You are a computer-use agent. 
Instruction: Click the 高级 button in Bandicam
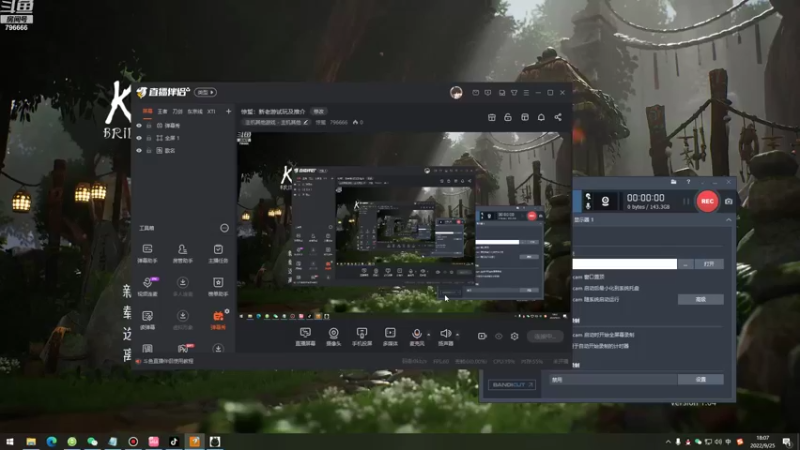(701, 299)
